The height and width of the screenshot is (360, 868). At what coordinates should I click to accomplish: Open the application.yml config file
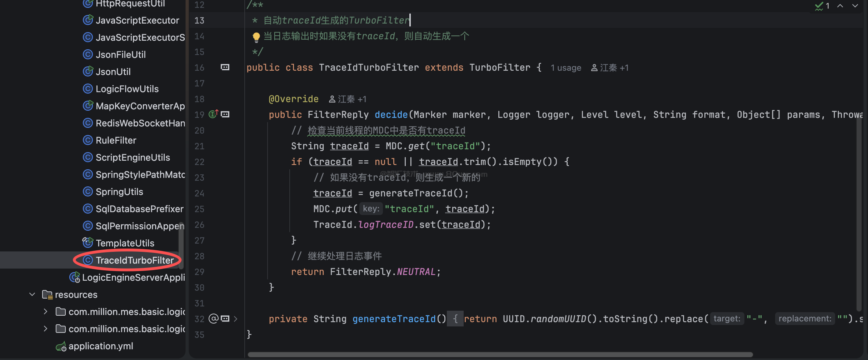click(x=101, y=346)
